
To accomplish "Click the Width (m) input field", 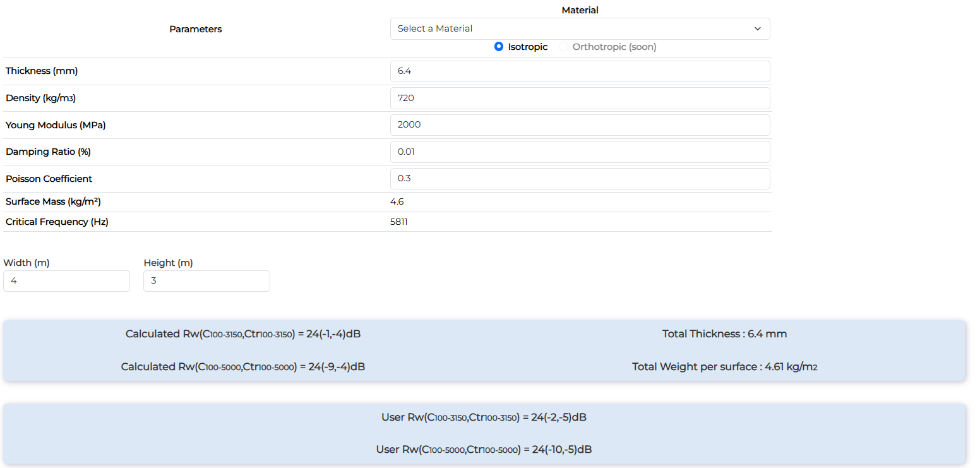I will (66, 281).
